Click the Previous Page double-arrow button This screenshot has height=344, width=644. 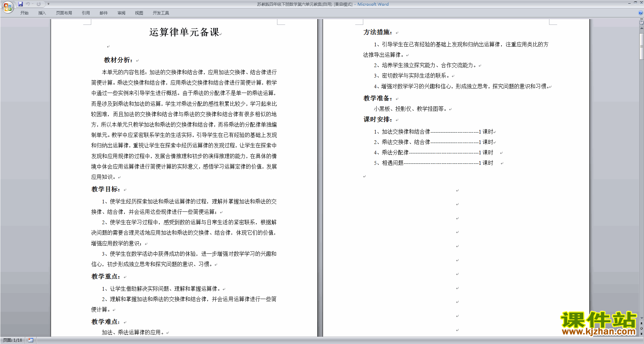642,323
